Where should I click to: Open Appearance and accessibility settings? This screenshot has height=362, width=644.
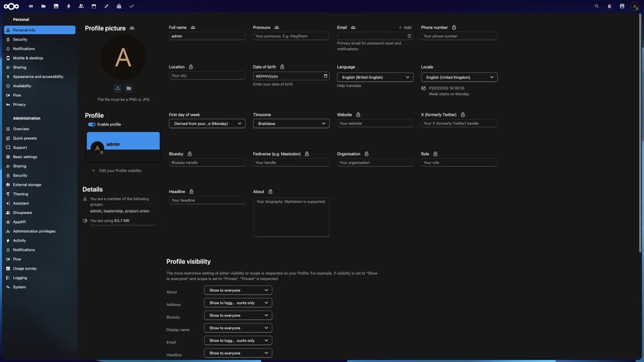[39, 76]
